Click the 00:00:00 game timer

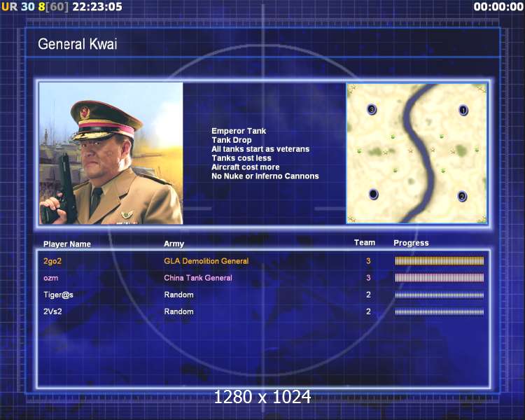[498, 7]
